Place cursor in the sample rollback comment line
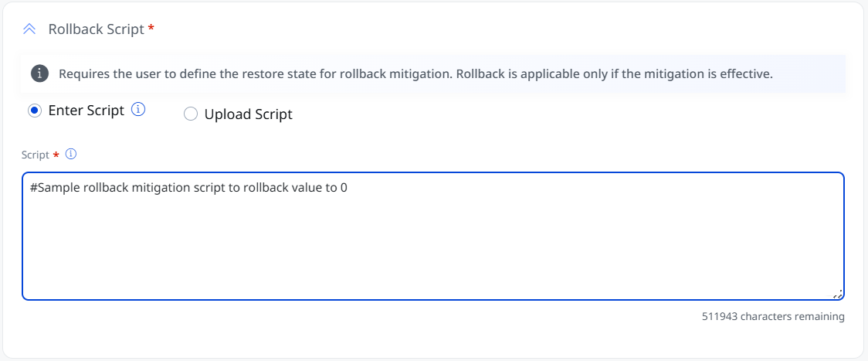 tap(188, 188)
